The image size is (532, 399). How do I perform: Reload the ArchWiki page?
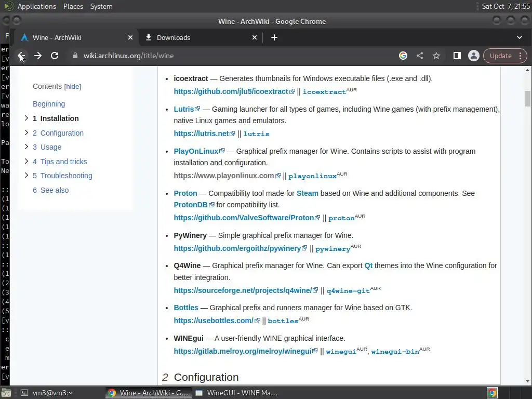click(x=55, y=56)
